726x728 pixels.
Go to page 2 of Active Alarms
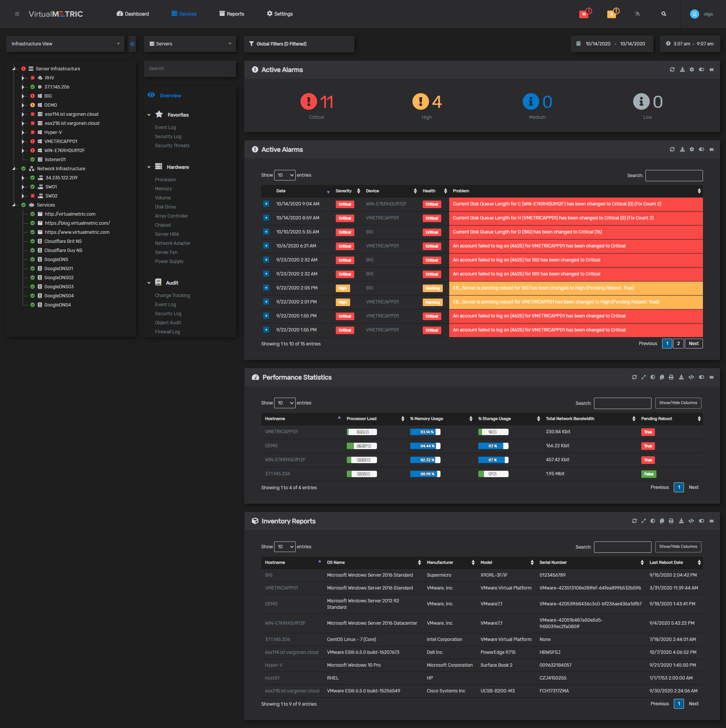click(x=678, y=344)
